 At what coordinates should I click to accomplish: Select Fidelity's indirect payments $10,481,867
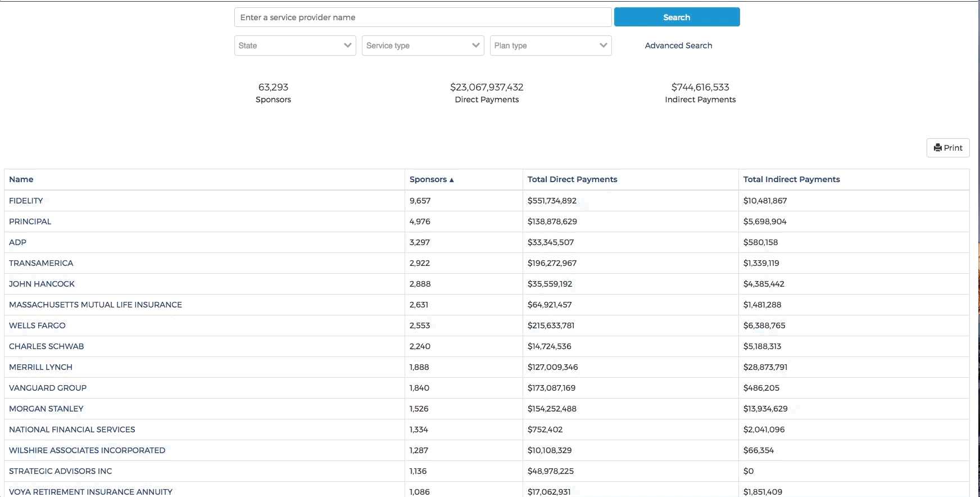(x=765, y=201)
